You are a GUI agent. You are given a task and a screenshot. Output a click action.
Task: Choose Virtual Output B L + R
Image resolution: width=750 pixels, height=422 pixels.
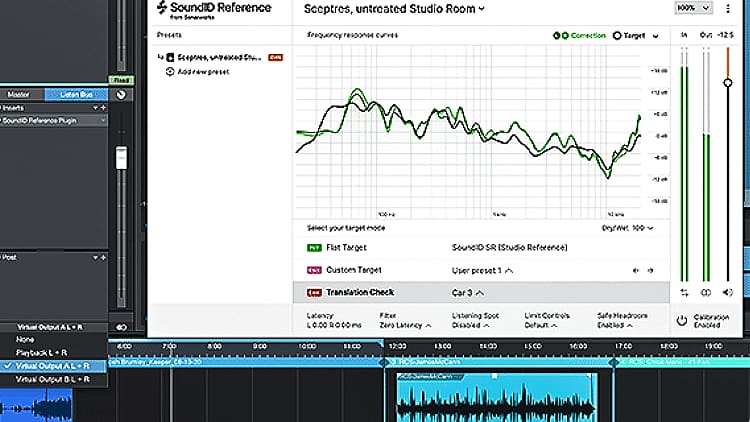coord(54,379)
